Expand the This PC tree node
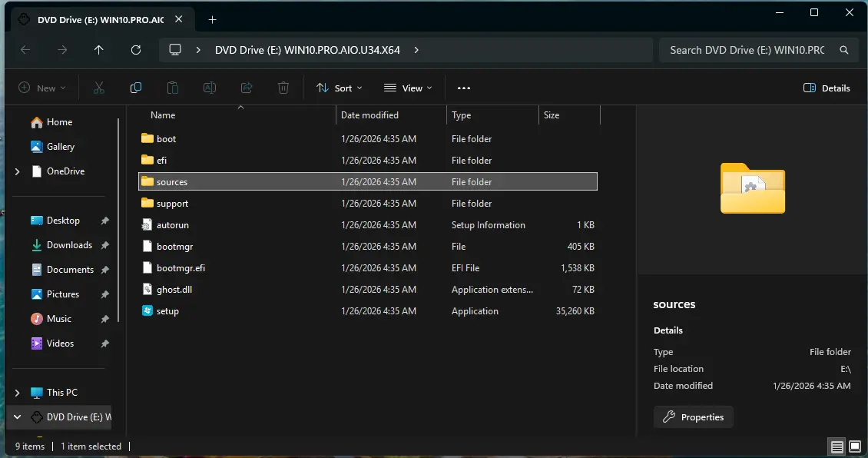Viewport: 868px width, 458px height. coord(17,393)
